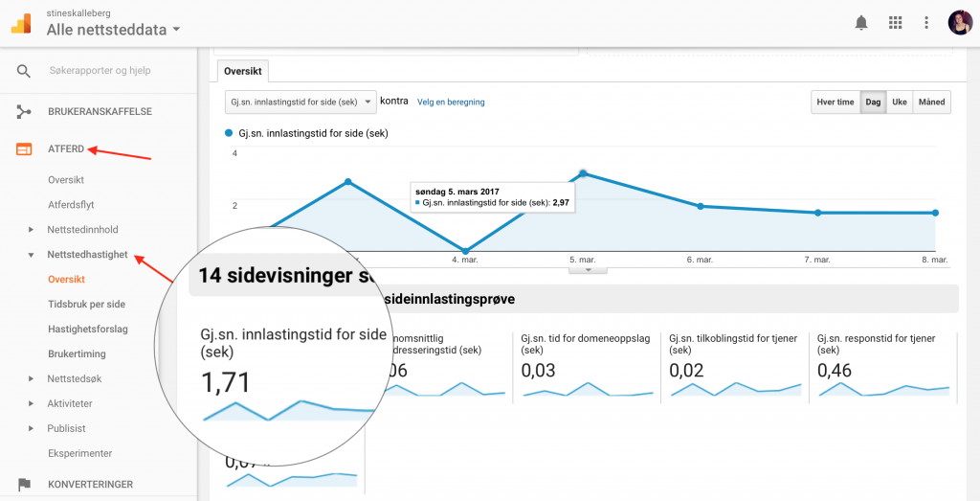The image size is (980, 501).
Task: Click the Google Analytics logo
Action: 21,23
